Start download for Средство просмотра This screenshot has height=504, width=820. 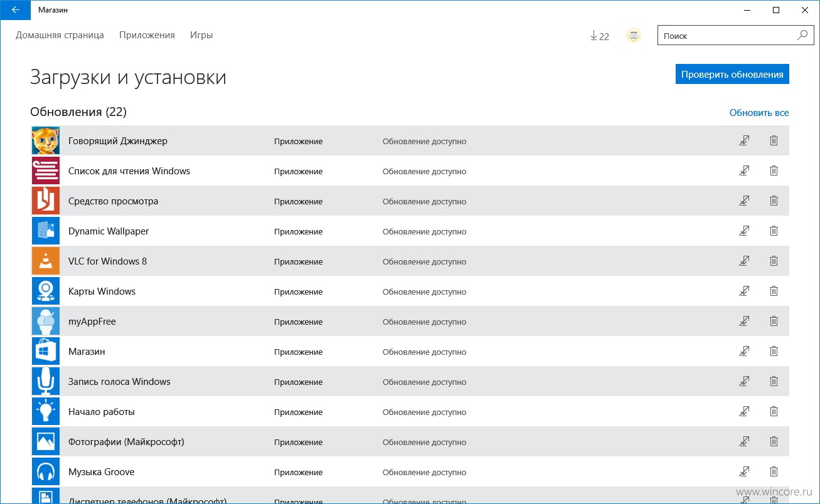[744, 201]
